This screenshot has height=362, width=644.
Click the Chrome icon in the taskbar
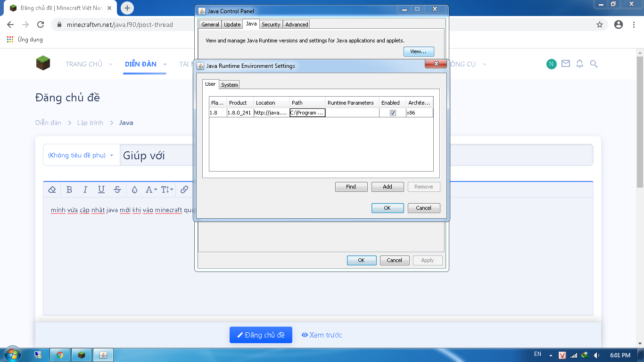(60, 355)
